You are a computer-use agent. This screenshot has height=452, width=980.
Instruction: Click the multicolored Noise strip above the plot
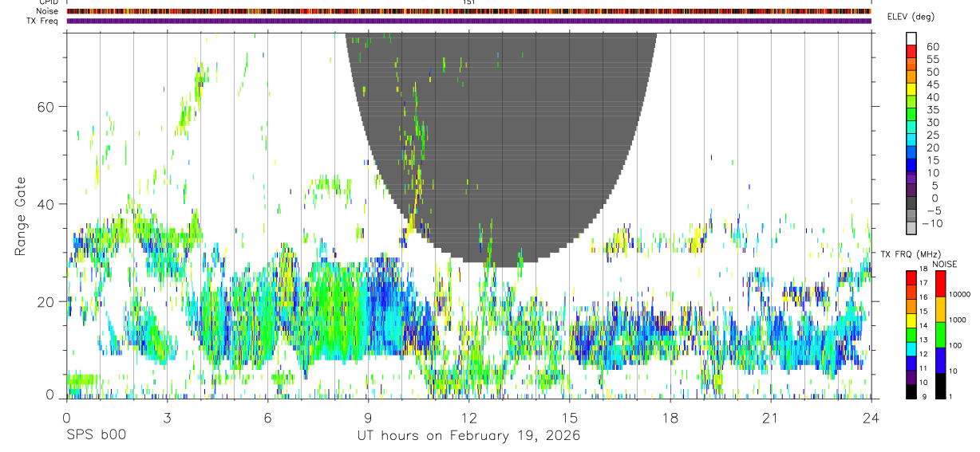pyautogui.click(x=468, y=11)
